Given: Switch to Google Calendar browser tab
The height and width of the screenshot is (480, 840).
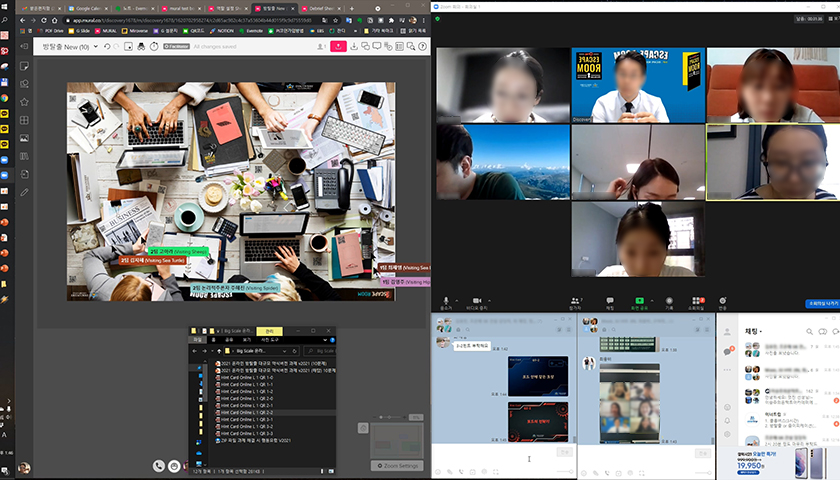Looking at the screenshot, I should click(x=88, y=9).
